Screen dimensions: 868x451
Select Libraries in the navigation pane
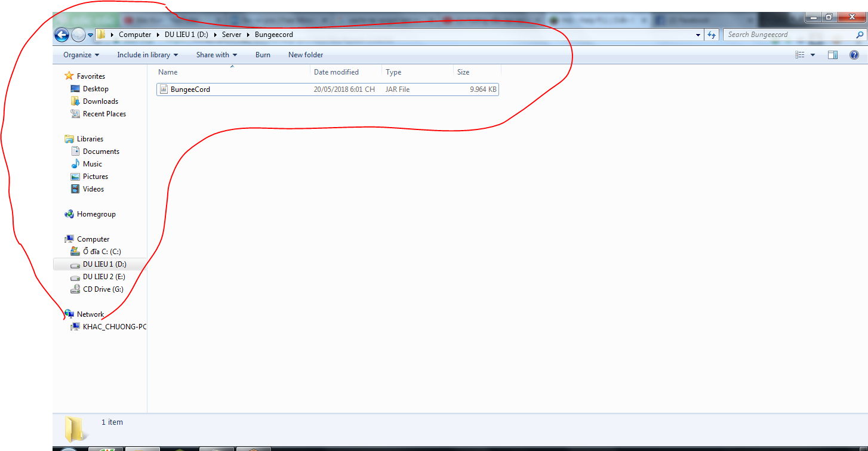point(90,139)
